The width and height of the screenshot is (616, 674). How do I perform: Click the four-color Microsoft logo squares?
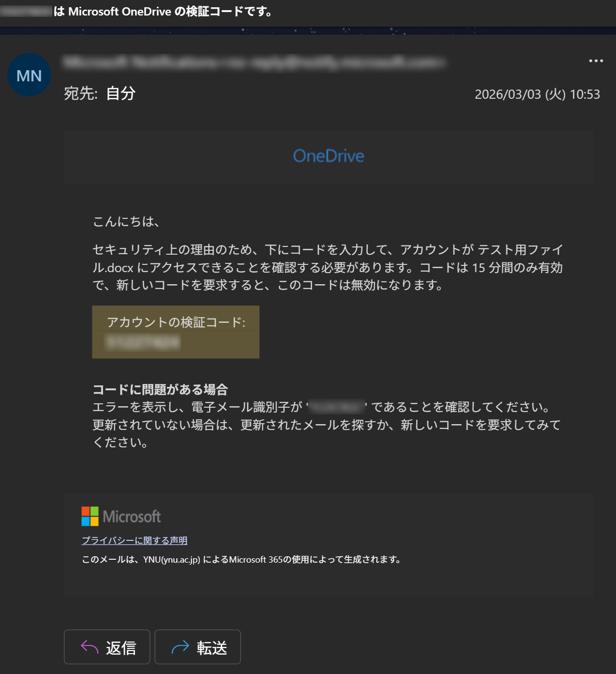coord(90,516)
